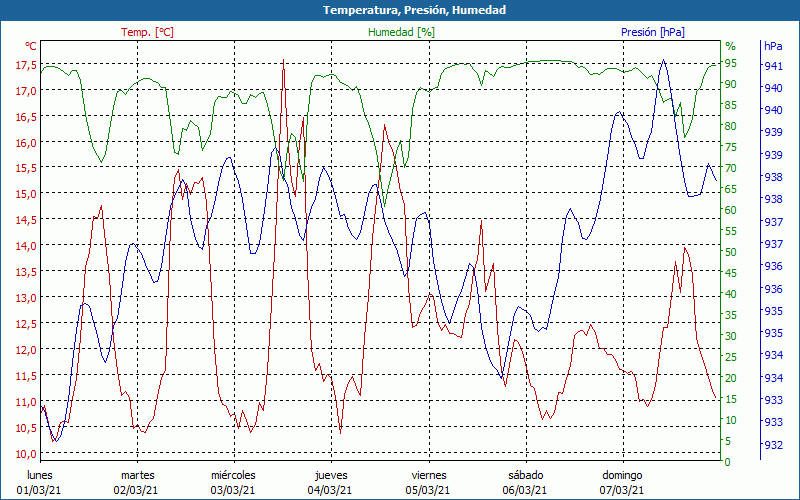This screenshot has height=500, width=800.
Task: Click the '17,0' temperature axis value
Action: pyautogui.click(x=26, y=91)
